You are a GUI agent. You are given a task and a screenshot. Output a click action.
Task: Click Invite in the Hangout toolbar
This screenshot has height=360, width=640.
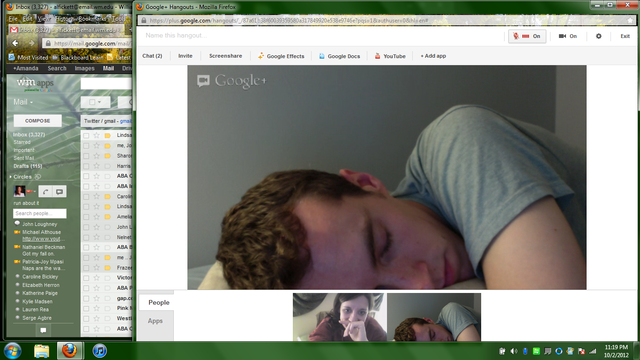pos(185,56)
